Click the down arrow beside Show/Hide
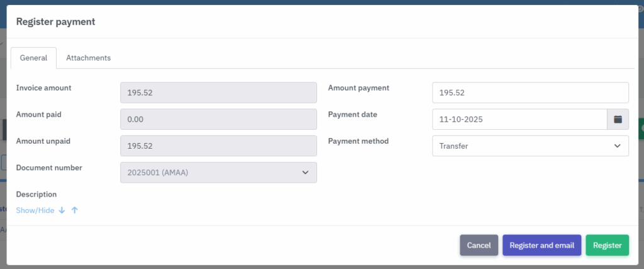 [x=62, y=210]
